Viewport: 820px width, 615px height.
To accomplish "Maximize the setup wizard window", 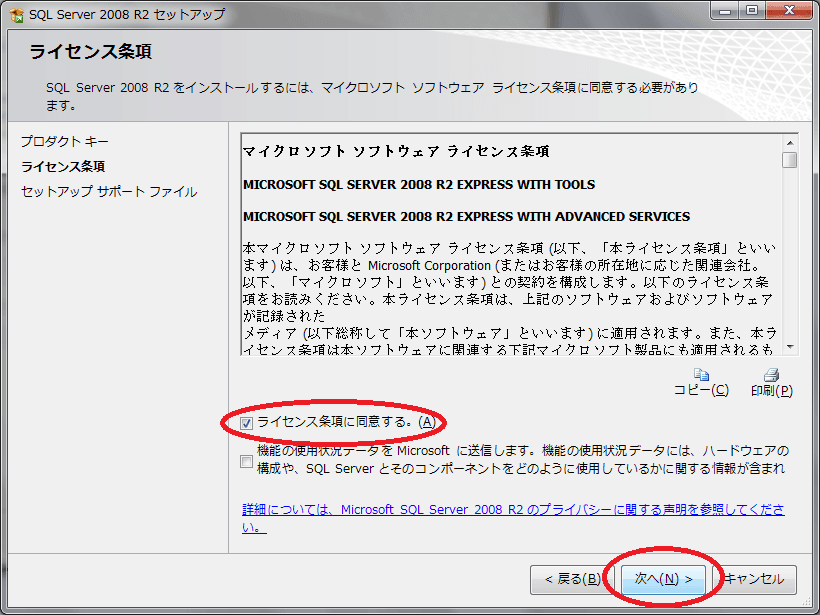I will tap(751, 10).
